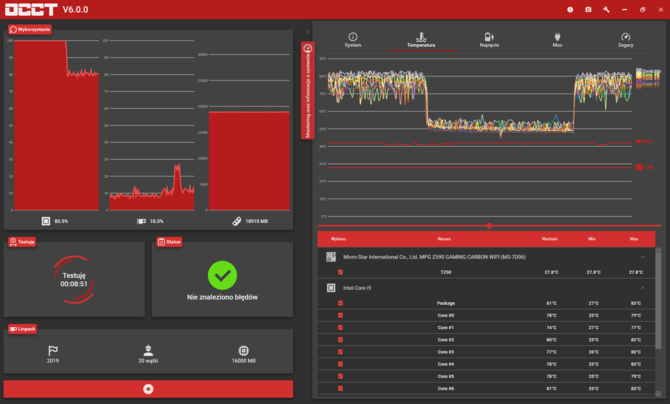Toggle the Core #2 checkbox

click(341, 340)
